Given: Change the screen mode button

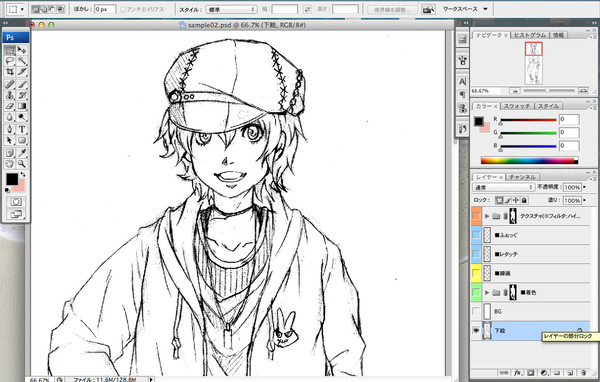Looking at the screenshot, I should tap(16, 214).
